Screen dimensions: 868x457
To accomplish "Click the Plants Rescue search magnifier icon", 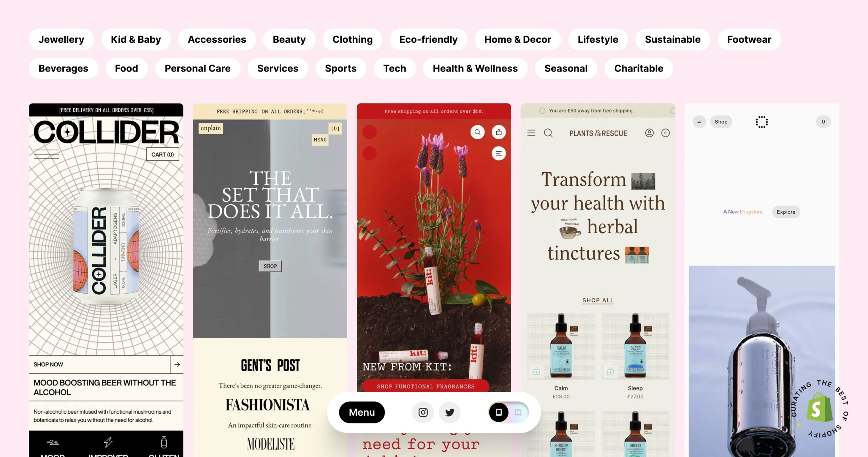I will [548, 133].
